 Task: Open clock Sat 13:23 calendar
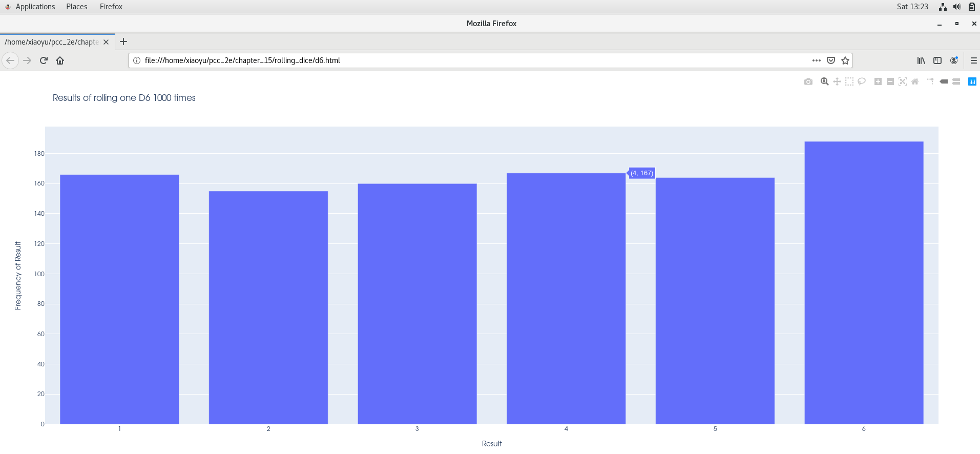tap(912, 7)
